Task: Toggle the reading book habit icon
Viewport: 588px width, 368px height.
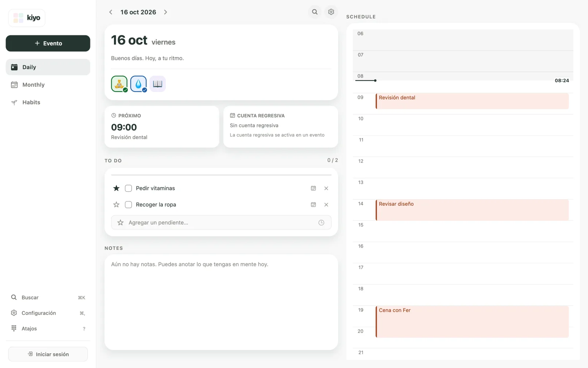Action: [158, 84]
